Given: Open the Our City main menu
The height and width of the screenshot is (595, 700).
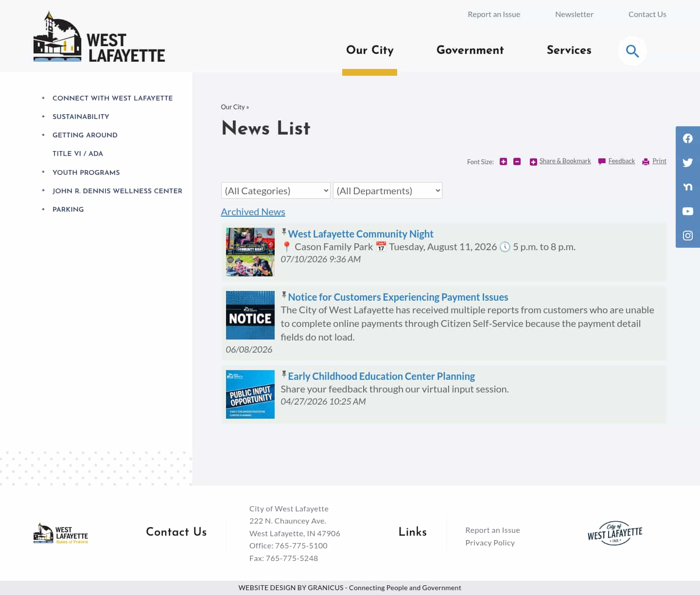Looking at the screenshot, I should pos(369,50).
